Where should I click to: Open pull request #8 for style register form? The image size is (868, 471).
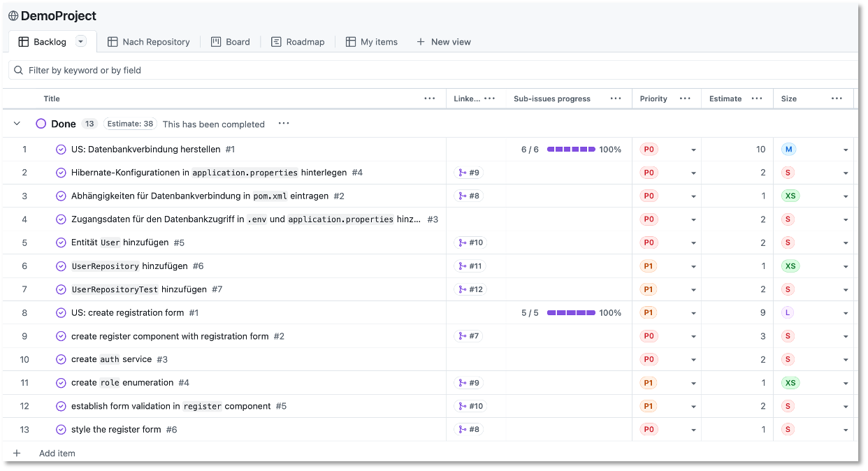coord(468,430)
